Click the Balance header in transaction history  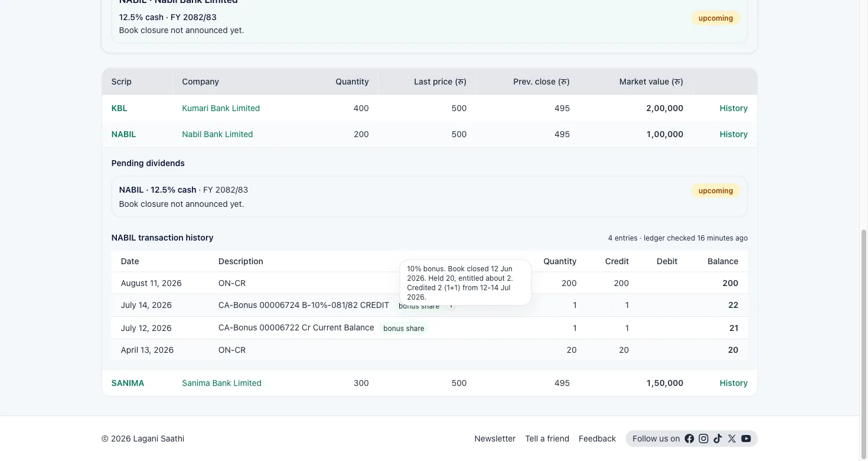tap(723, 261)
